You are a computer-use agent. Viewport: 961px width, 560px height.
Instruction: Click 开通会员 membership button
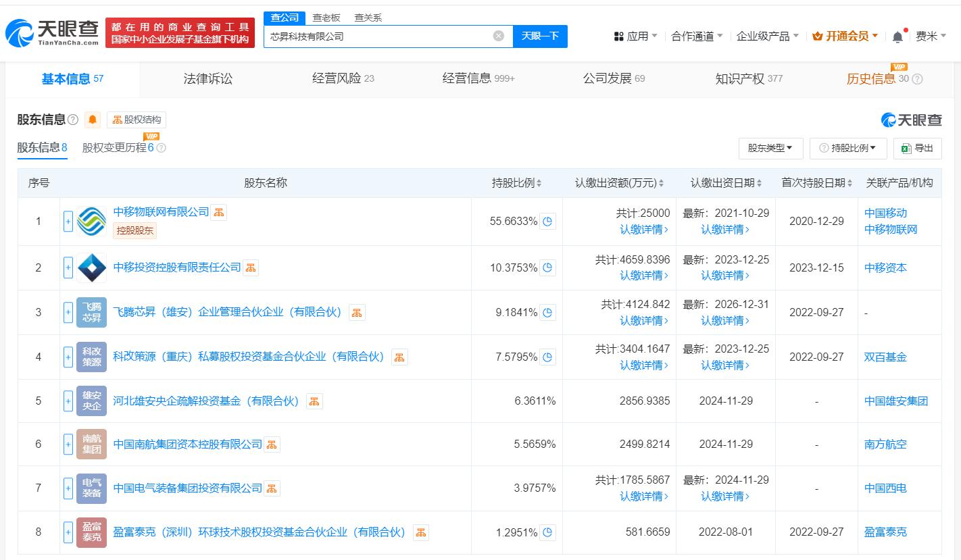[x=845, y=36]
